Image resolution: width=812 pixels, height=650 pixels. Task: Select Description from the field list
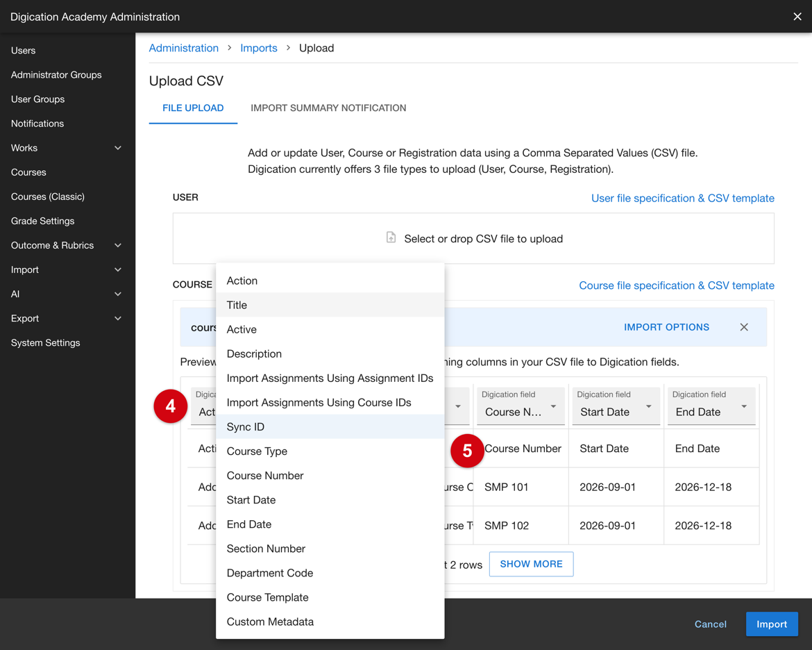pyautogui.click(x=330, y=353)
